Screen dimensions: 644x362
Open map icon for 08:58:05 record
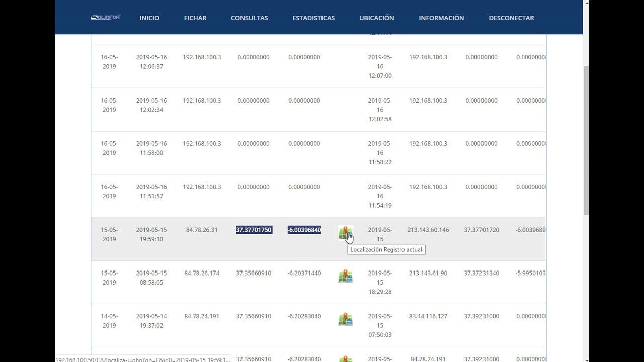345,276
